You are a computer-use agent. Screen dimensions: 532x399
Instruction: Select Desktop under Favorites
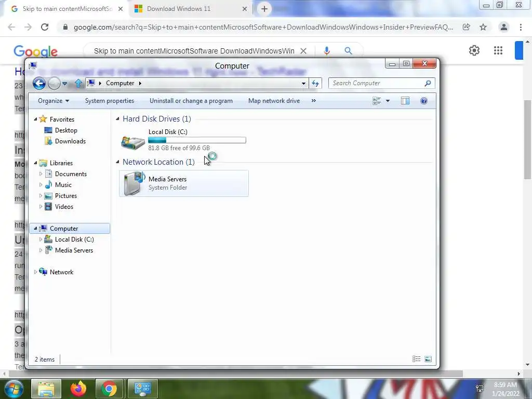pyautogui.click(x=66, y=130)
